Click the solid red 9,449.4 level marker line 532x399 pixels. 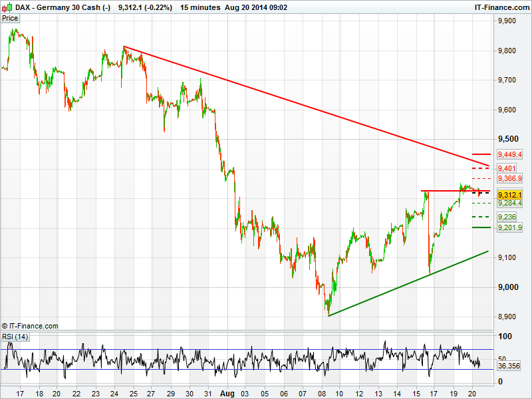pos(481,154)
